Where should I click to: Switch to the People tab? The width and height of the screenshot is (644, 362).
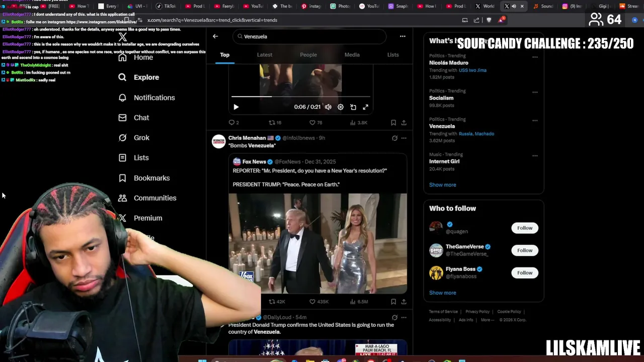point(308,55)
